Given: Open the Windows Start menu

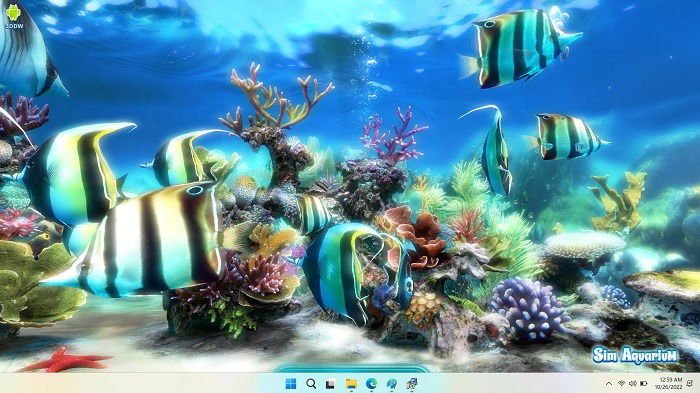Looking at the screenshot, I should [x=291, y=383].
